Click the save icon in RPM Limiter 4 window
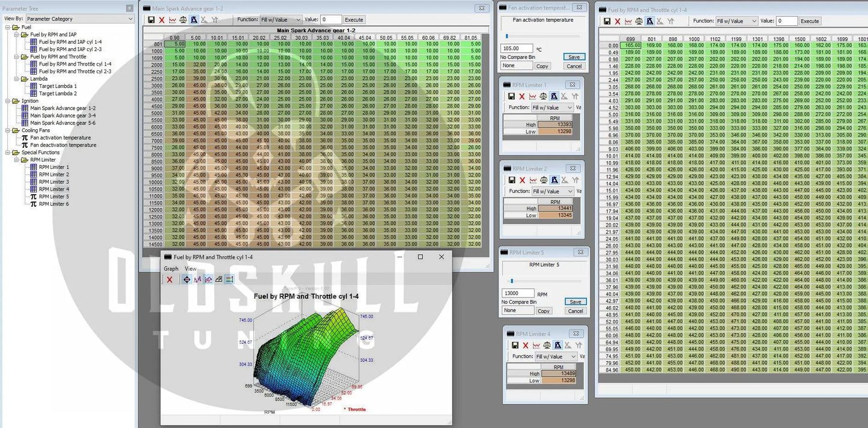This screenshot has width=868, height=428. [x=515, y=345]
